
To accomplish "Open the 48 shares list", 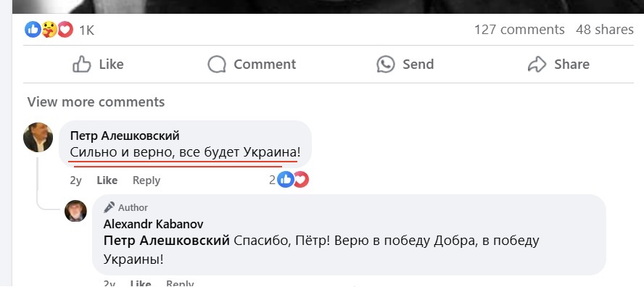I will 605,30.
